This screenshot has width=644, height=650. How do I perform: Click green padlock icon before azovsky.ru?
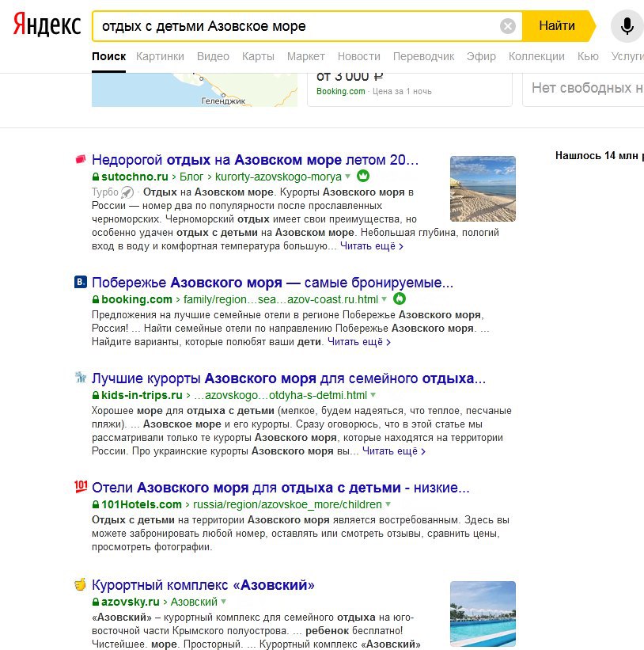(x=96, y=602)
